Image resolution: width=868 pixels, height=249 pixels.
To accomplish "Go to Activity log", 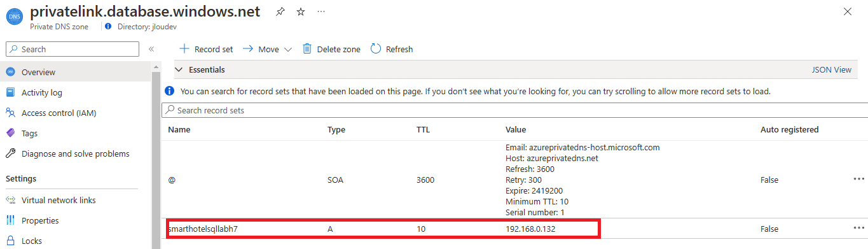I will coord(42,92).
